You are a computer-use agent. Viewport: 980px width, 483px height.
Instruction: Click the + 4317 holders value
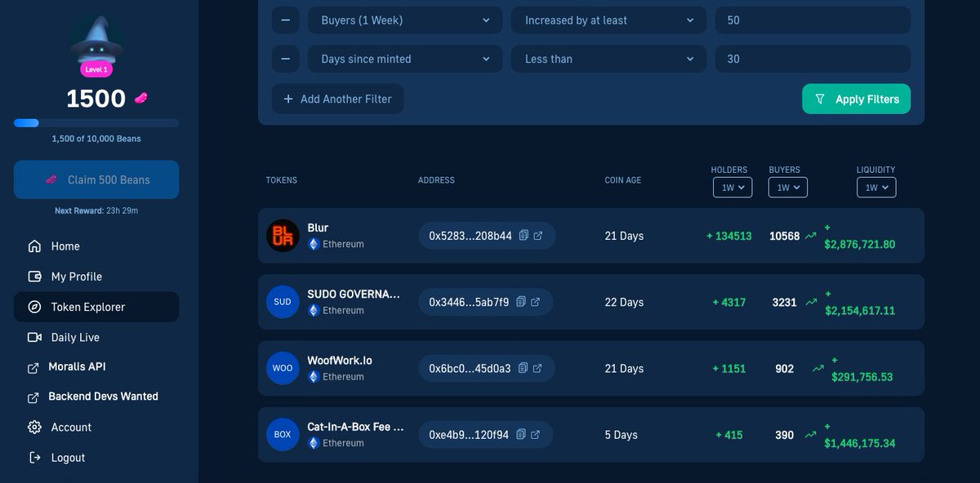point(729,302)
